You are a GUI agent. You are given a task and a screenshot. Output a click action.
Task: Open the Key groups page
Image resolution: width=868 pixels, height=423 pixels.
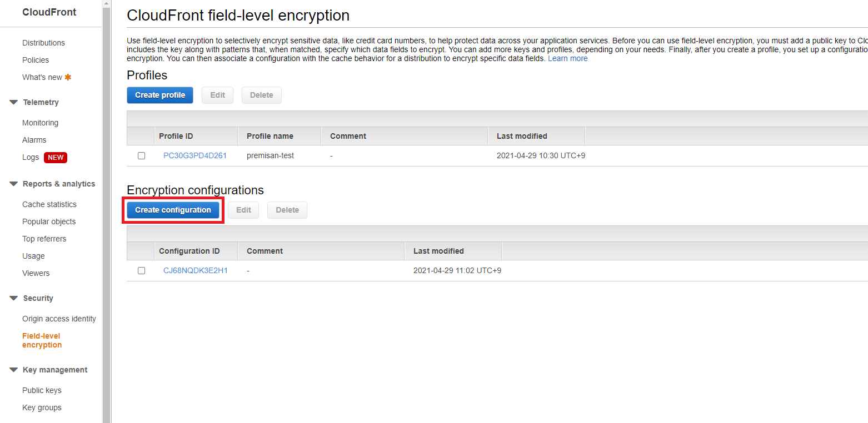[x=42, y=407]
